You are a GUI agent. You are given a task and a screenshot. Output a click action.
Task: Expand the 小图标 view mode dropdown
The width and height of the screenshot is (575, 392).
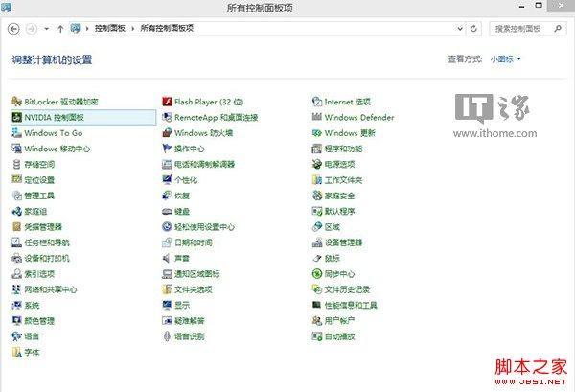pyautogui.click(x=506, y=59)
